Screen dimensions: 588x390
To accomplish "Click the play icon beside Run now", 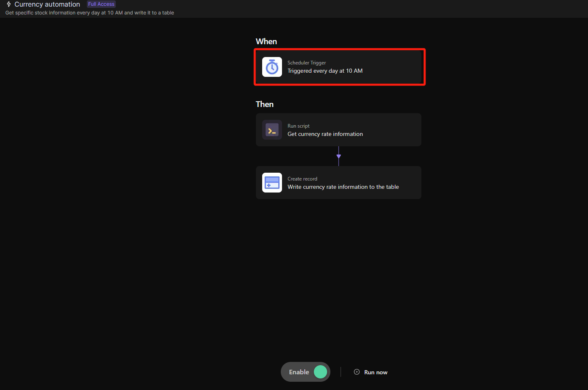I will click(x=357, y=372).
